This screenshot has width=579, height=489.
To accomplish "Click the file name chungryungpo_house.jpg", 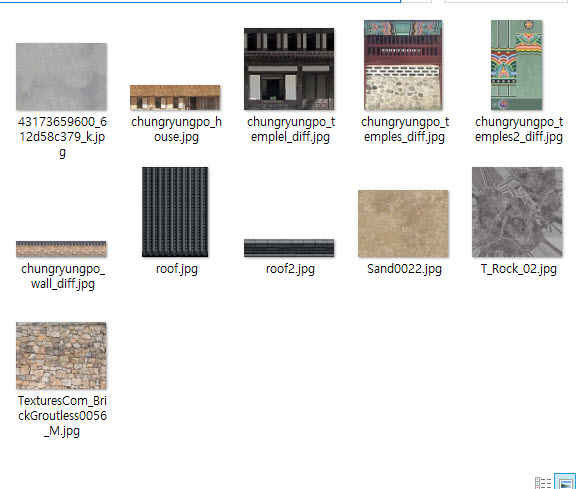I will coord(176,129).
